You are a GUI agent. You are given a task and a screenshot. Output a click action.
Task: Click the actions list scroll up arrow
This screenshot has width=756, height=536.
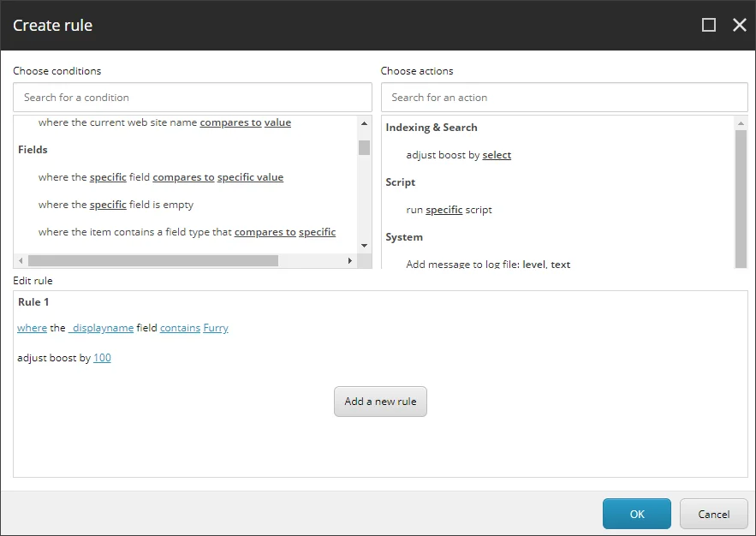741,124
